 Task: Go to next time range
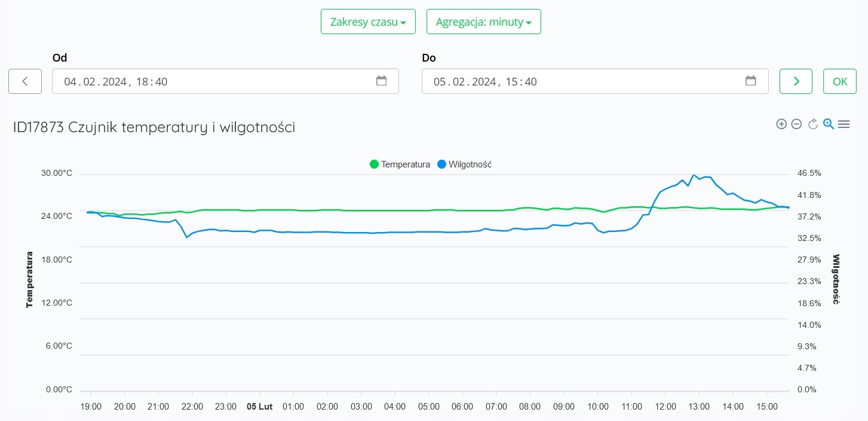[x=796, y=81]
